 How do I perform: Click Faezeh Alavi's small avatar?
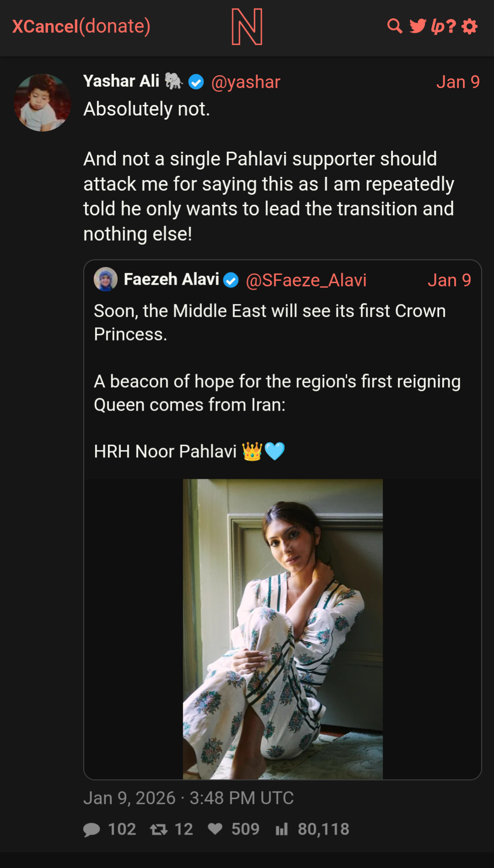coord(106,279)
